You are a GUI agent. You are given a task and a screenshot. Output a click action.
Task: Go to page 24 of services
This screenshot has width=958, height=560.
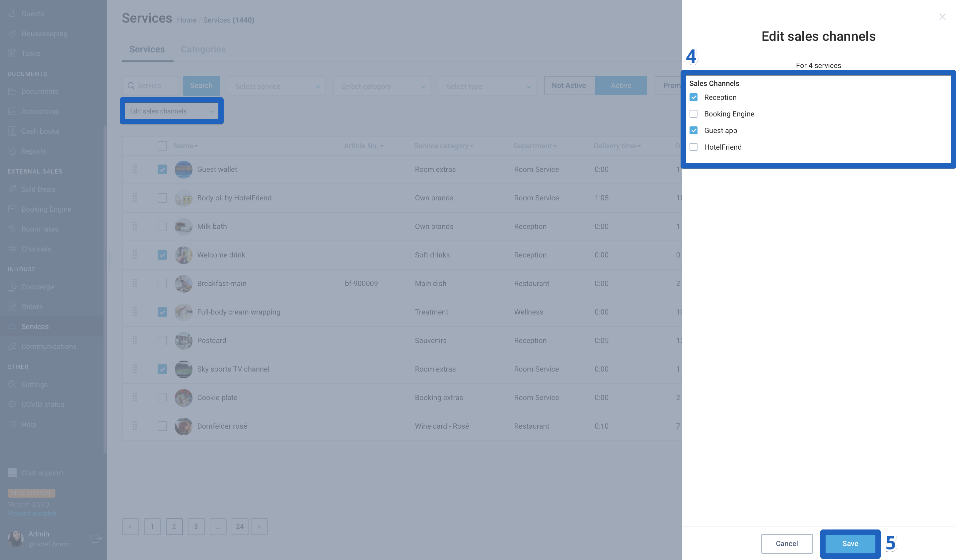click(x=240, y=526)
